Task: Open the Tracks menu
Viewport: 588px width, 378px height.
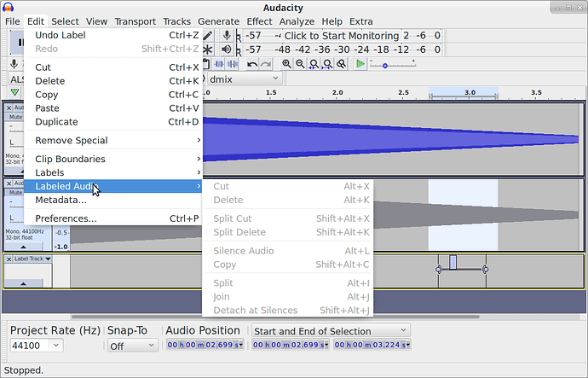Action: coord(176,21)
